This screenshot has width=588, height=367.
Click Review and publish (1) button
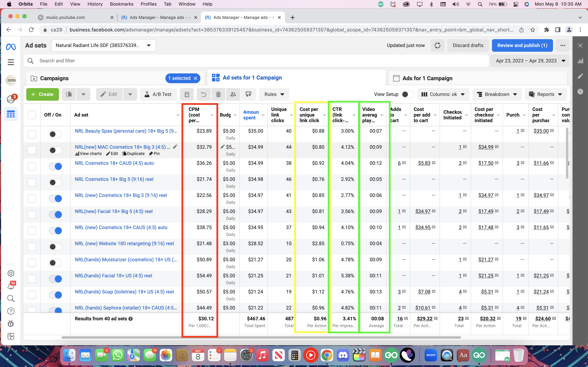522,45
